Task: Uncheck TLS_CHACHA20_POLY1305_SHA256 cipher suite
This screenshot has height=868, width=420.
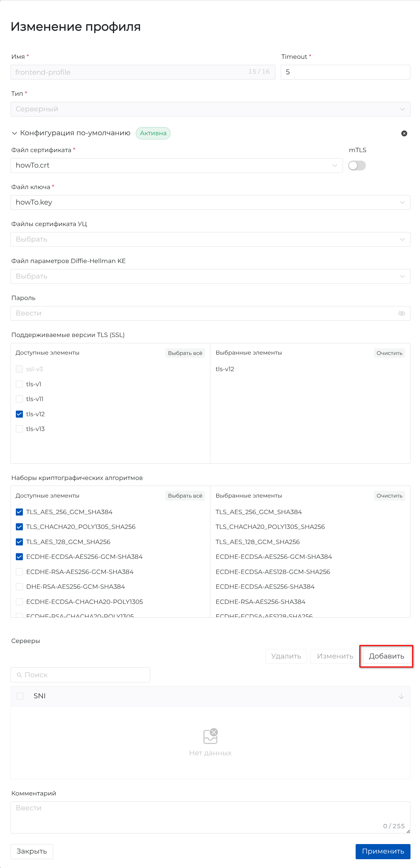Action: point(19,527)
